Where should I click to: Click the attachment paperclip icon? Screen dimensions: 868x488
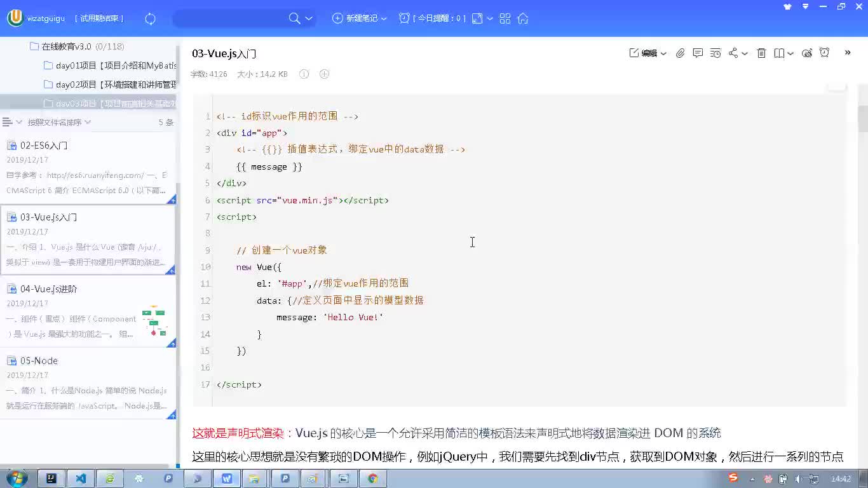coord(680,53)
